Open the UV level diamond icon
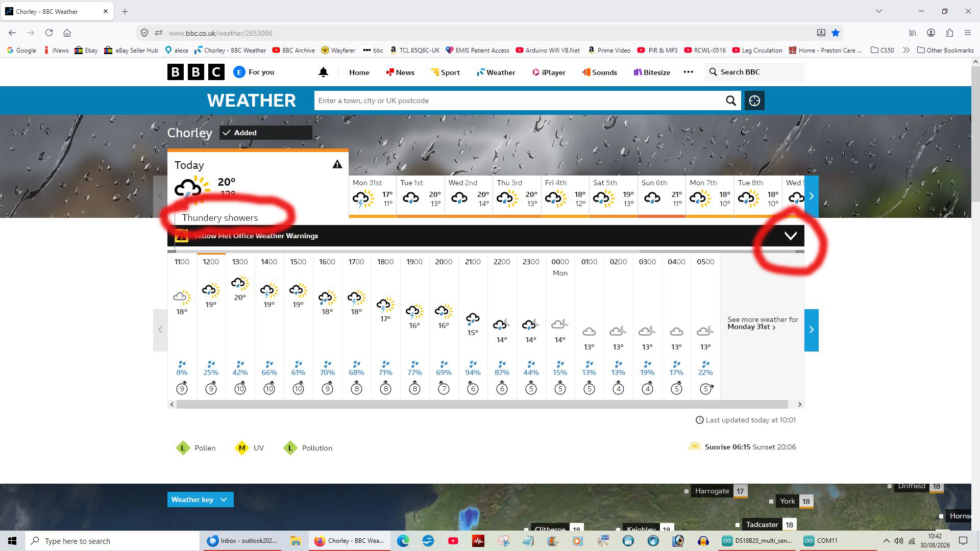The width and height of the screenshot is (980, 551). (x=242, y=448)
